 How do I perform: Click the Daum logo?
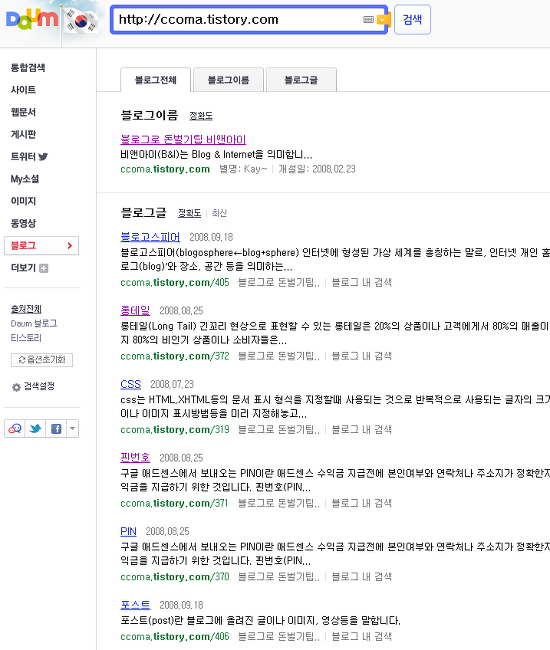(32, 19)
